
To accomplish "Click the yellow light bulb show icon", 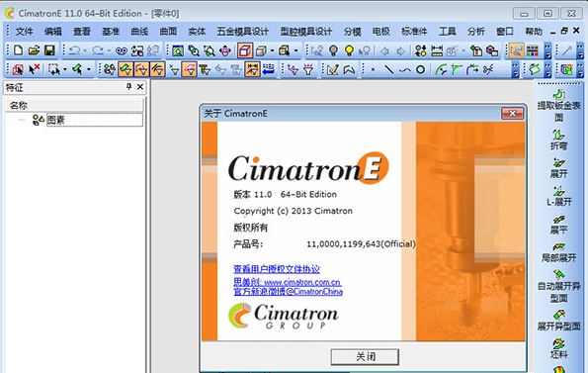I will pyautogui.click(x=349, y=50).
